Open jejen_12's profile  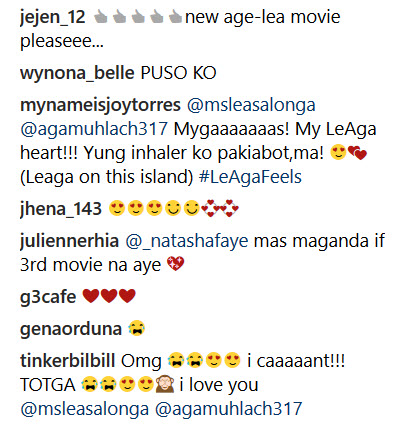pos(53,17)
